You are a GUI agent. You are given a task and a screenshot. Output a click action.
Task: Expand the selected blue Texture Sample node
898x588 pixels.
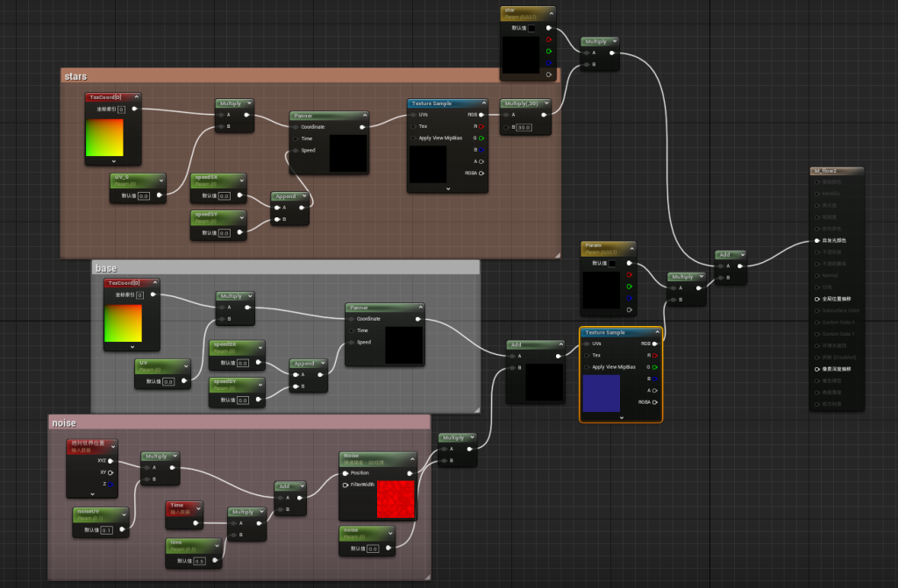(x=621, y=418)
